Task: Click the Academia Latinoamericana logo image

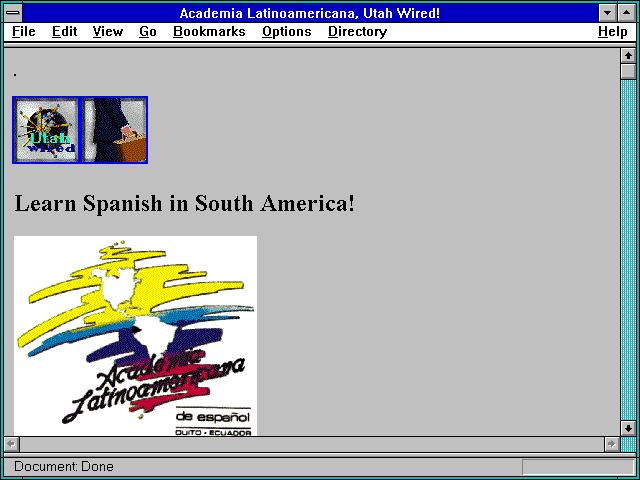Action: coord(136,336)
